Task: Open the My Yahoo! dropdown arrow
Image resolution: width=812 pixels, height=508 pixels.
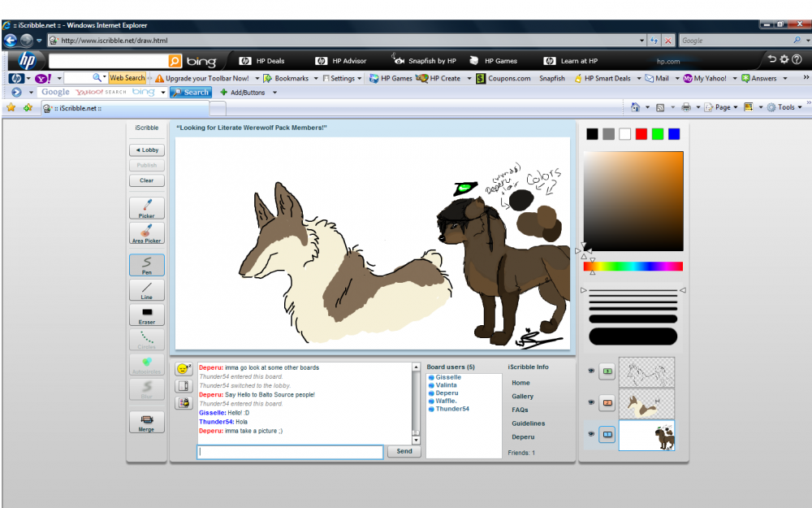Action: (734, 78)
